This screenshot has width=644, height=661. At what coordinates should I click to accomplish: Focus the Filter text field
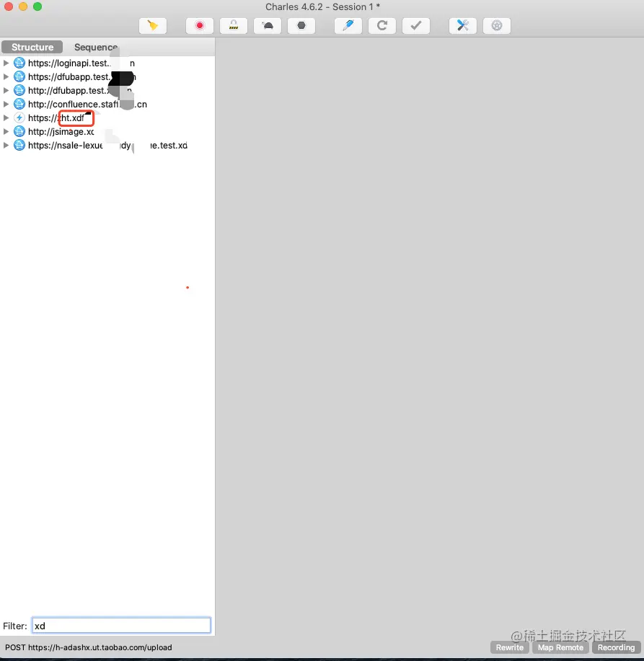tap(121, 626)
